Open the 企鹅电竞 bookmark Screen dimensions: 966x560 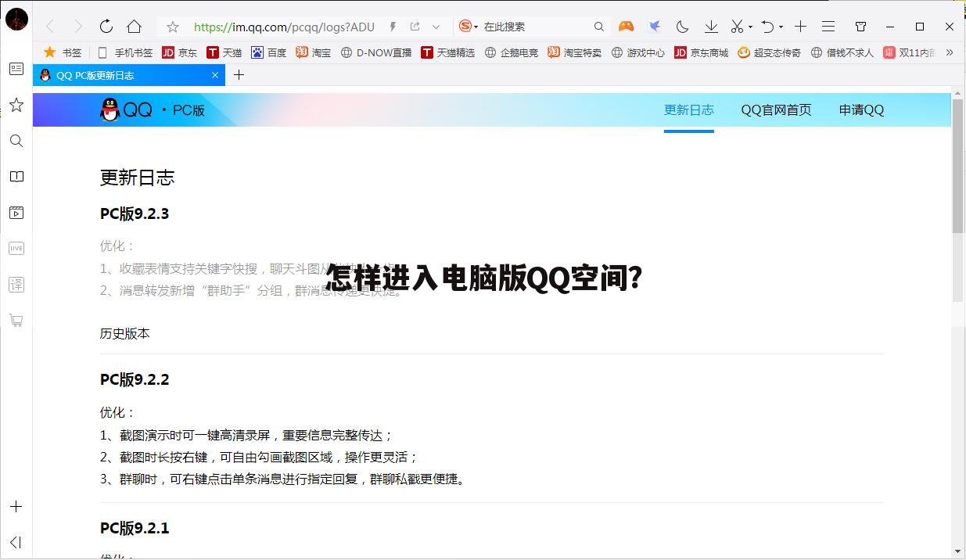click(511, 52)
